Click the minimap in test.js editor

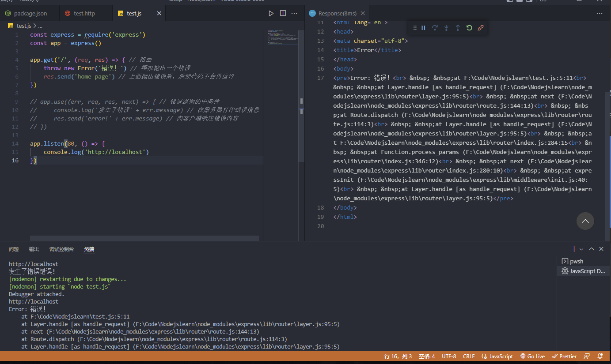coord(283,38)
